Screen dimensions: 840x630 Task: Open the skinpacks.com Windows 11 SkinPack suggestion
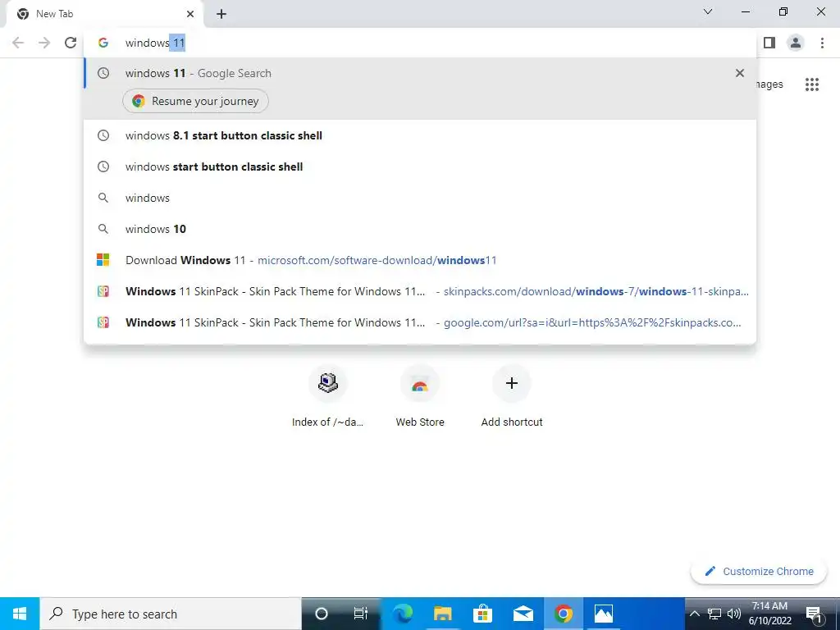tap(420, 291)
